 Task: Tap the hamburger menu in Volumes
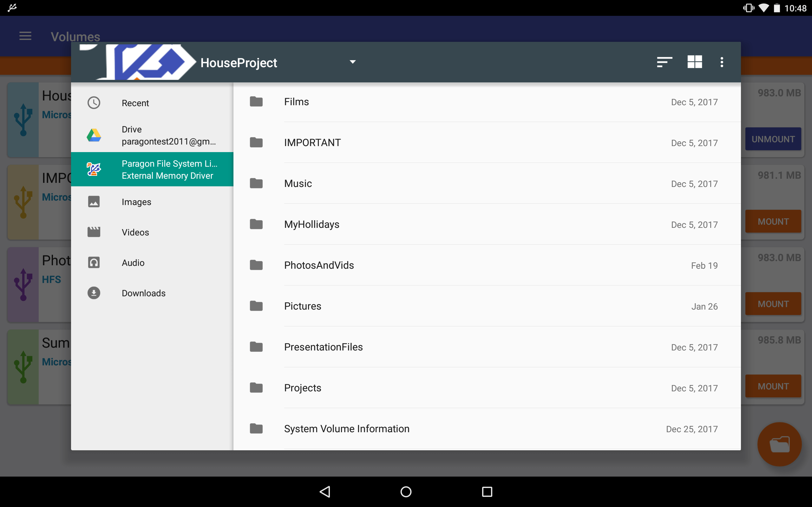[x=25, y=36]
